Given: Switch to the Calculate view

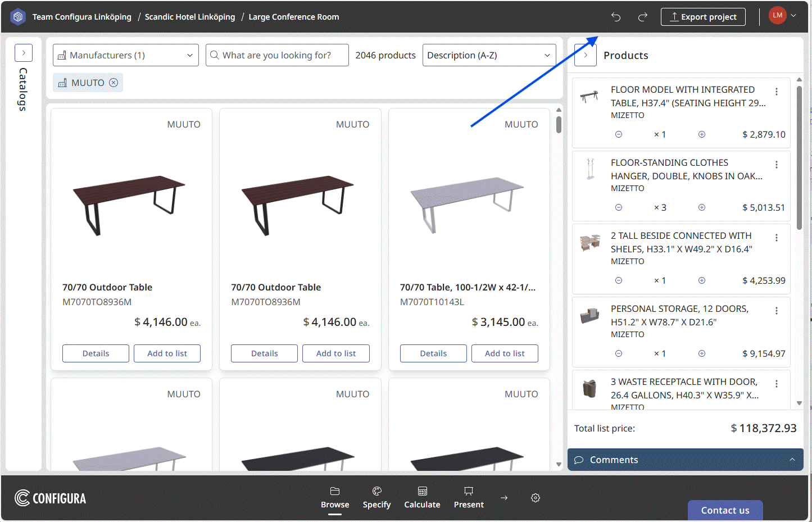Looking at the screenshot, I should tap(422, 498).
